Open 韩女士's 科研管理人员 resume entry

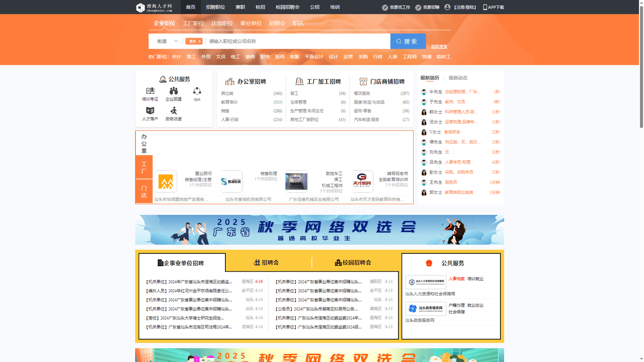(462, 112)
